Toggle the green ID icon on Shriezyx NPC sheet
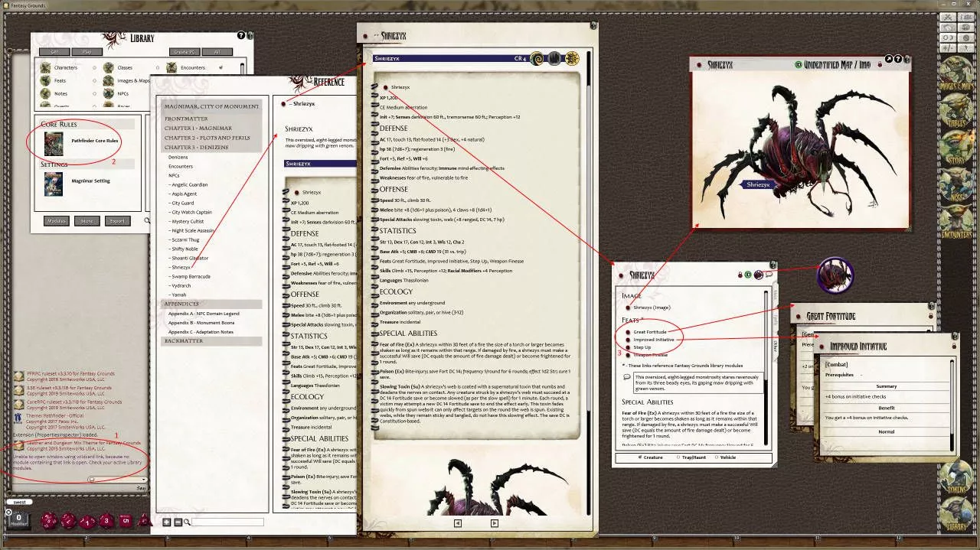The width and height of the screenshot is (980, 550). coord(748,275)
